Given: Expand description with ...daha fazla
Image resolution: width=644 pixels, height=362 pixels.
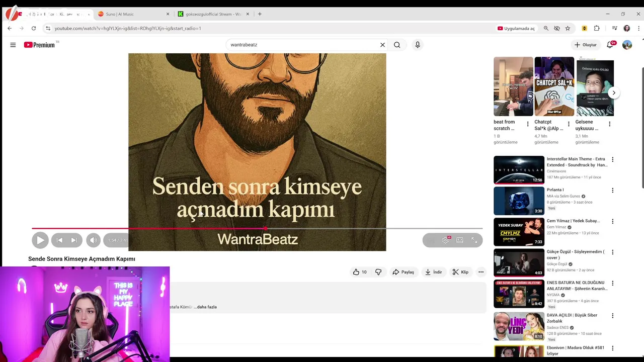Looking at the screenshot, I should click(205, 307).
